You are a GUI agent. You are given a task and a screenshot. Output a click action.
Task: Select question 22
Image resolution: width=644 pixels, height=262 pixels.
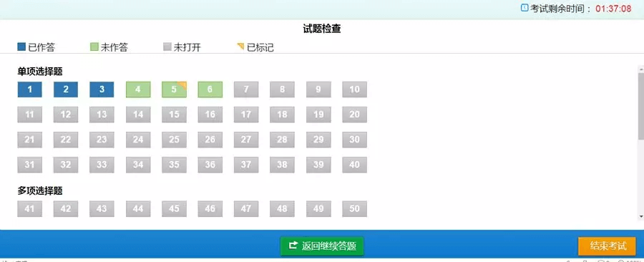click(x=66, y=140)
